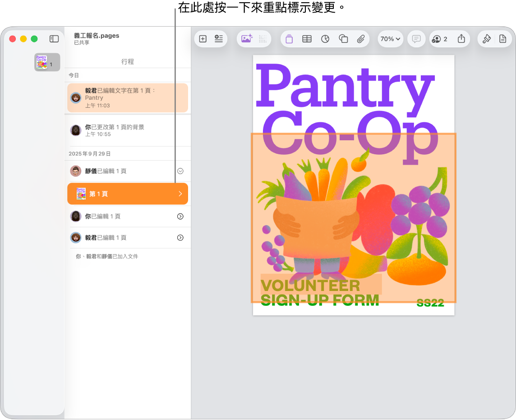Click the 你、毅君和靜儀已加入文件 note
The height and width of the screenshot is (420, 516).
(107, 256)
